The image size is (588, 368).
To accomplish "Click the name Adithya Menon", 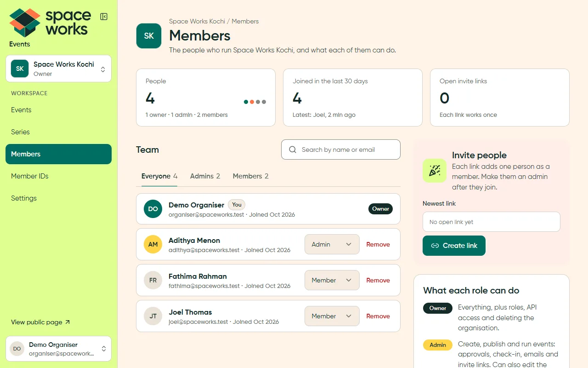I will pyautogui.click(x=194, y=241).
